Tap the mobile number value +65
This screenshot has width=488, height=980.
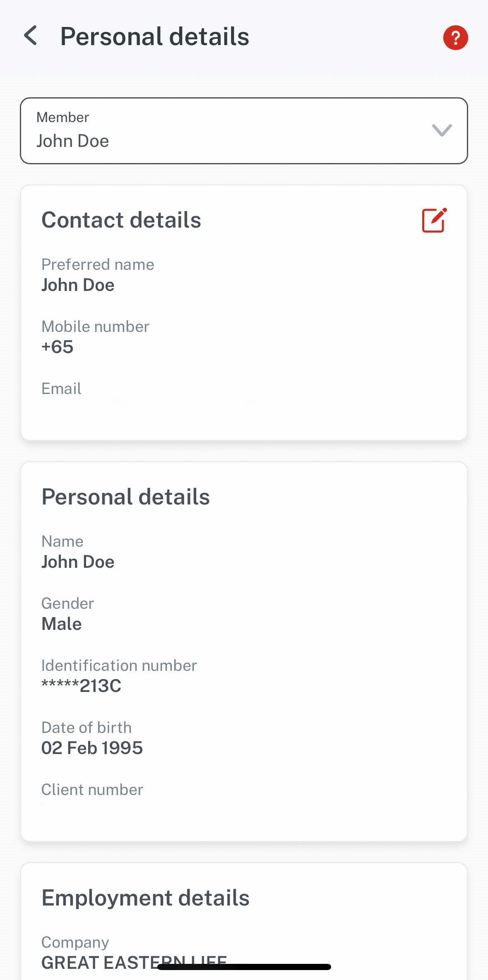[x=58, y=347]
